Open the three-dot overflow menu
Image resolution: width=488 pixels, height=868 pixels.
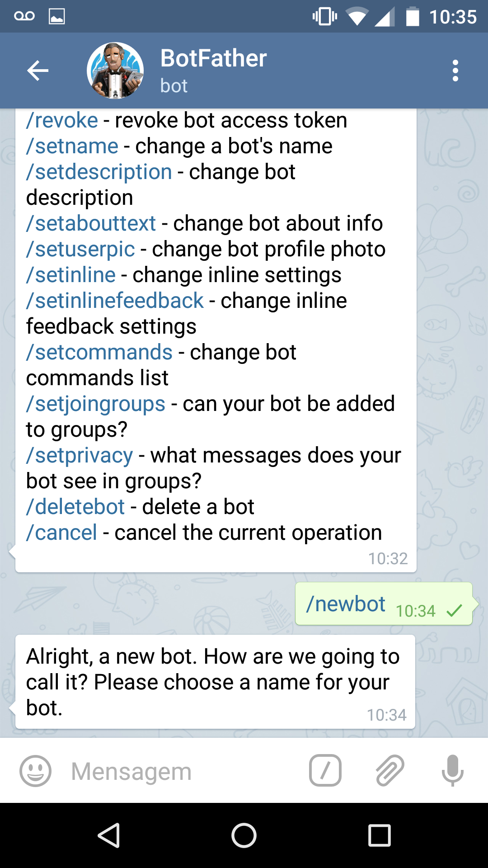point(455,71)
